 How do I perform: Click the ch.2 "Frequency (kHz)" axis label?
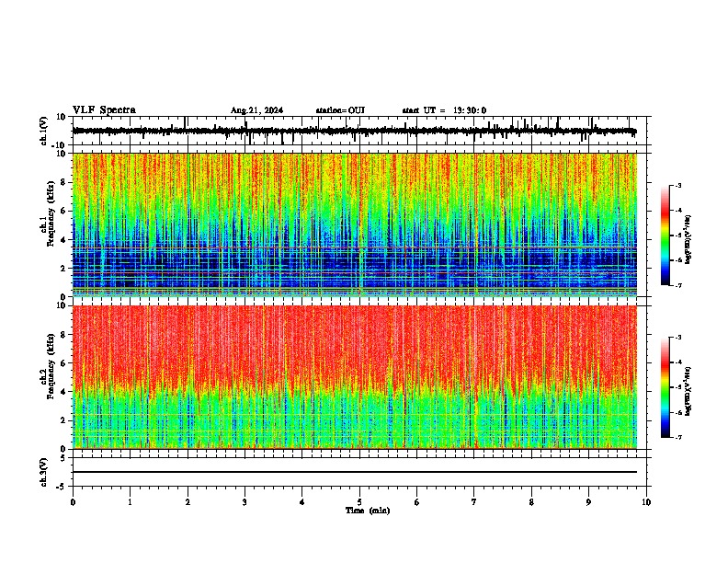[x=51, y=366]
